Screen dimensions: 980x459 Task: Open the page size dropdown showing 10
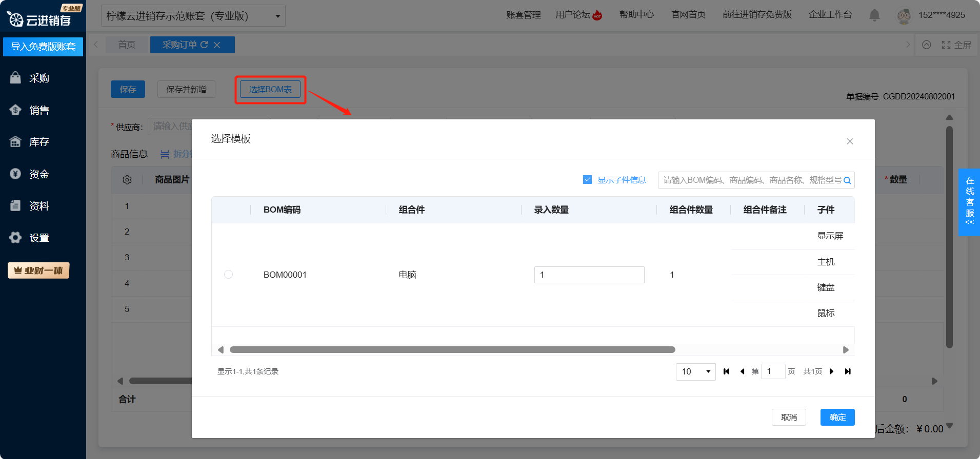point(696,371)
